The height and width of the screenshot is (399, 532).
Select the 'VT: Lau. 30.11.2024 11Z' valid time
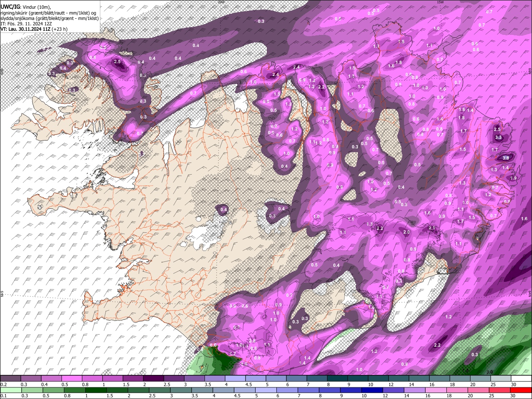tap(25, 29)
